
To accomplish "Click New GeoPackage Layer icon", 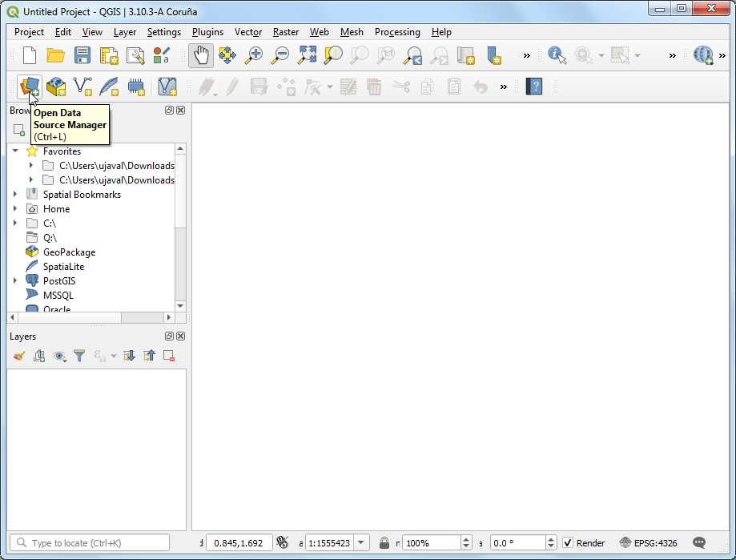I will [56, 87].
